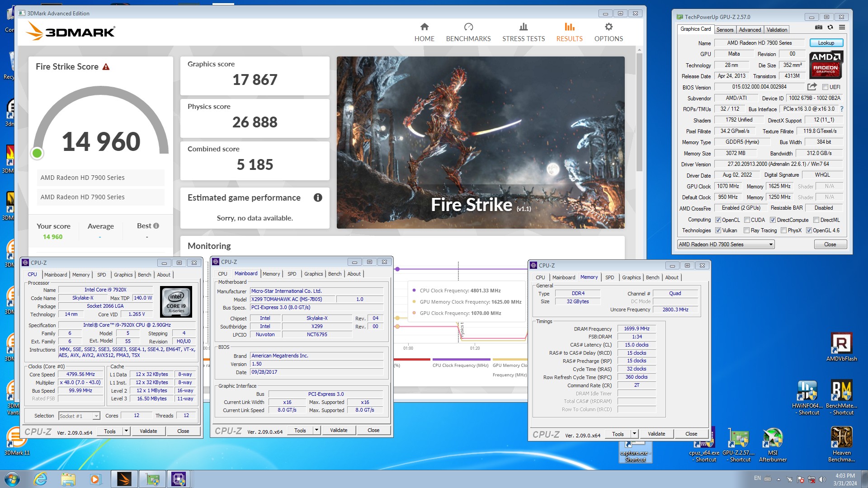Click the Intel Core i9 X-series logo in CPU-Z
The height and width of the screenshot is (488, 868).
[x=176, y=301]
